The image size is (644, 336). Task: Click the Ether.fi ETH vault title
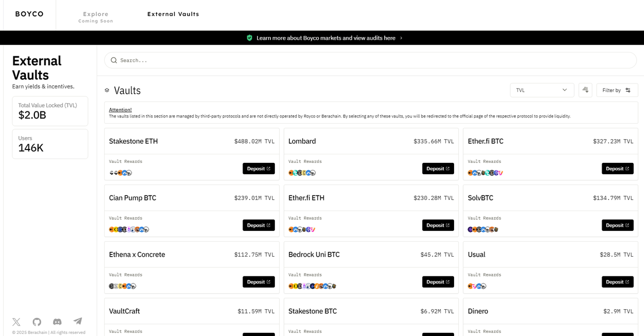[x=306, y=198]
